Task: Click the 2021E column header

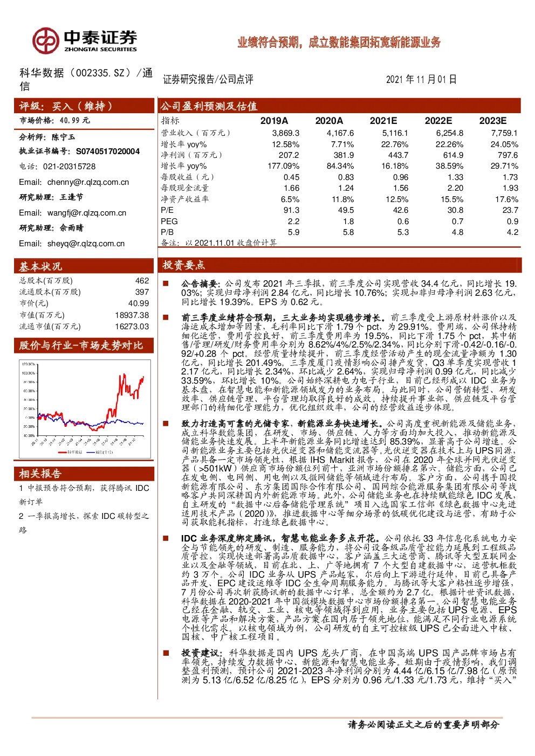Action: tap(383, 121)
